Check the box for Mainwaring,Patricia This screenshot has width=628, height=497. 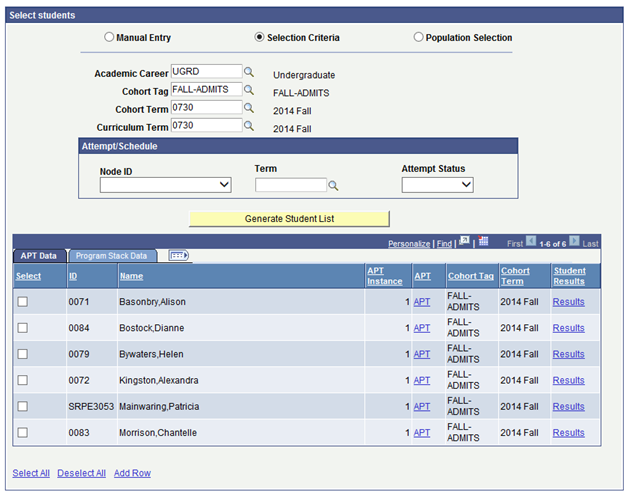click(x=23, y=406)
